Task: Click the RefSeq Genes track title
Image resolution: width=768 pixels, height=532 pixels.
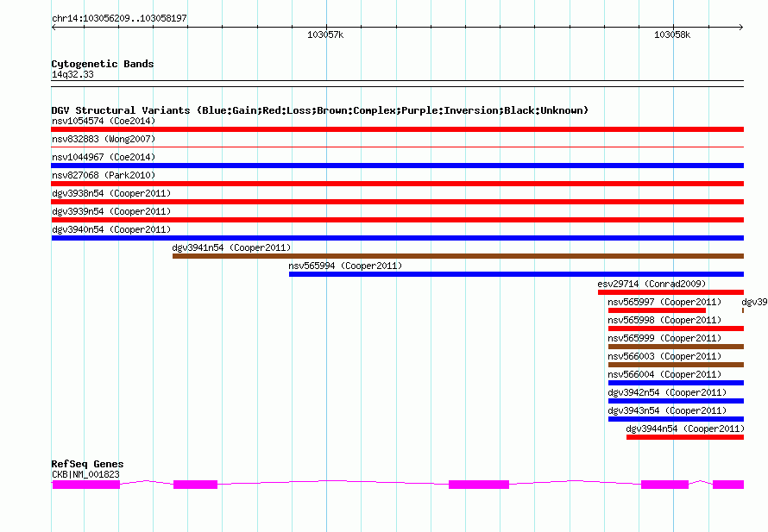Action: click(x=87, y=464)
